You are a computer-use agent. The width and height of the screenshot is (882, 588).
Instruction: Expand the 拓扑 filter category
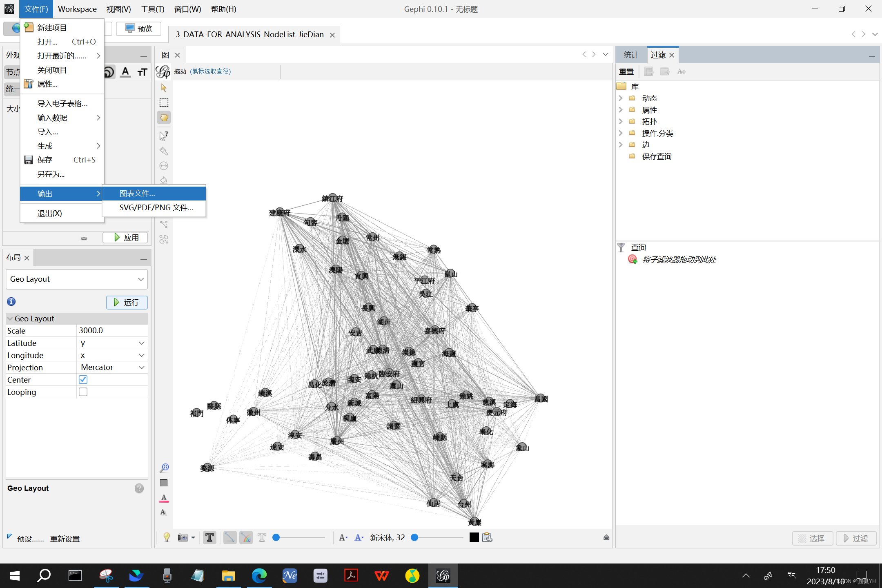[621, 121]
